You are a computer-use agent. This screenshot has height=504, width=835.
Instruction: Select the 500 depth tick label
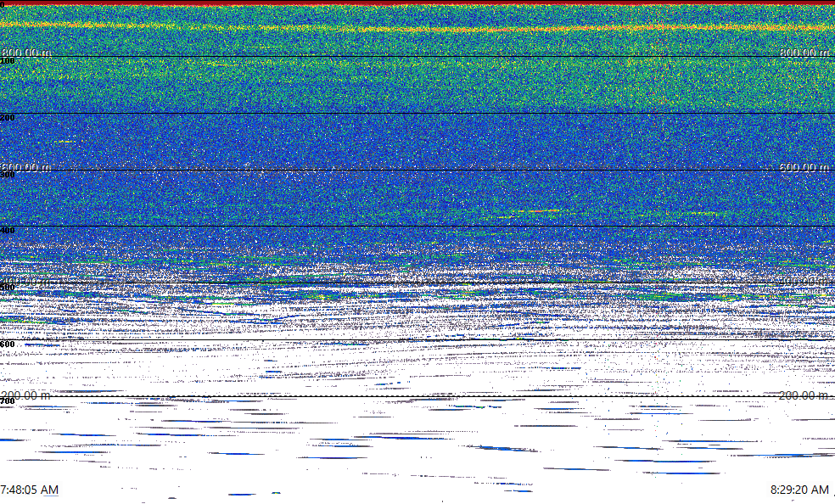pyautogui.click(x=8, y=288)
